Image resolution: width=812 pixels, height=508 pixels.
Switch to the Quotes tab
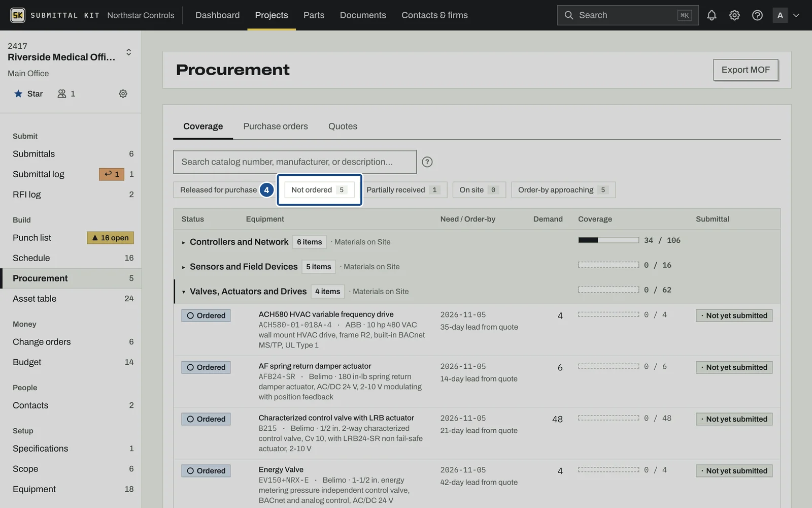343,126
